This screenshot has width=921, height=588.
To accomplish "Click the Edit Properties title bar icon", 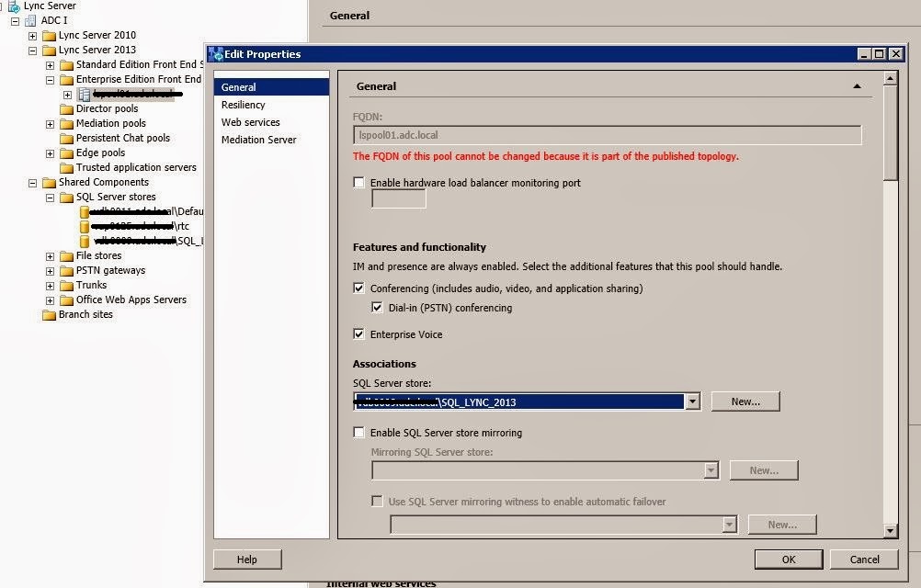I will [216, 54].
